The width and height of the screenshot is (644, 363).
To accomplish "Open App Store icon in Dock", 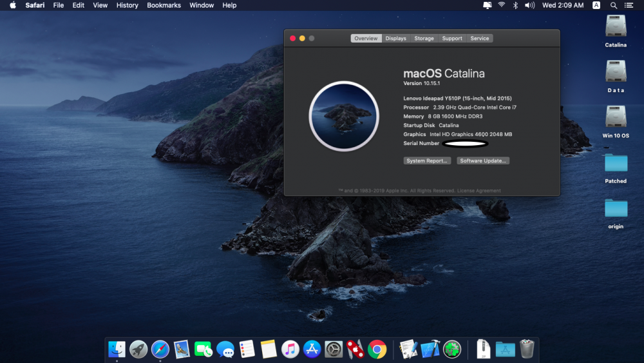I will coord(312,349).
